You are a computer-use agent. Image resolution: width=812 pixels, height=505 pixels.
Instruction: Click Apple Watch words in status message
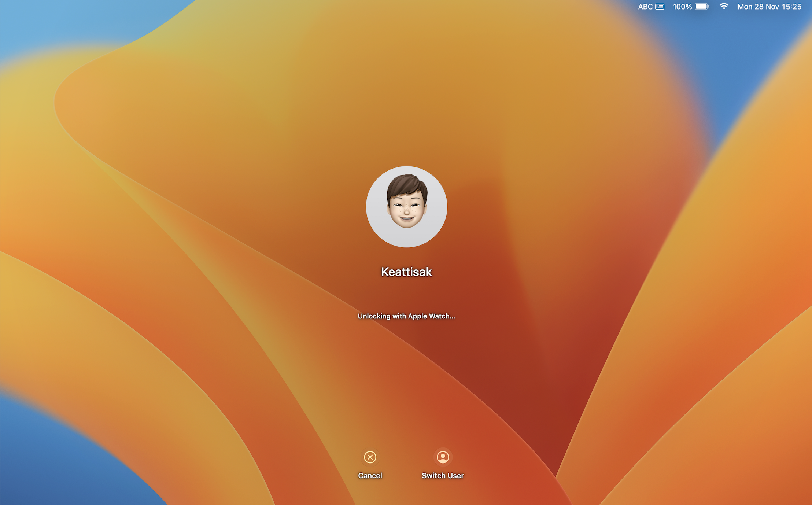point(429,316)
